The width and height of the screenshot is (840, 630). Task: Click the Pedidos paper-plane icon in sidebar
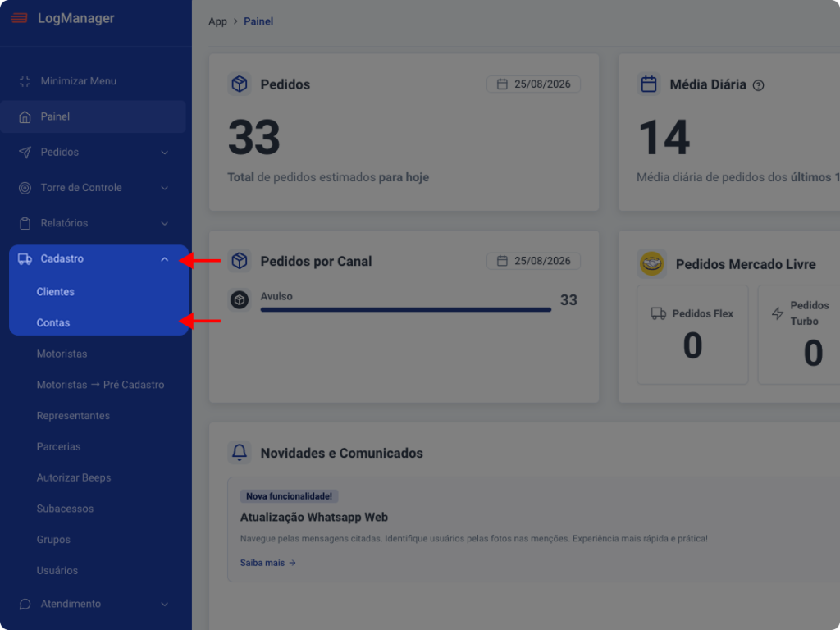(25, 152)
